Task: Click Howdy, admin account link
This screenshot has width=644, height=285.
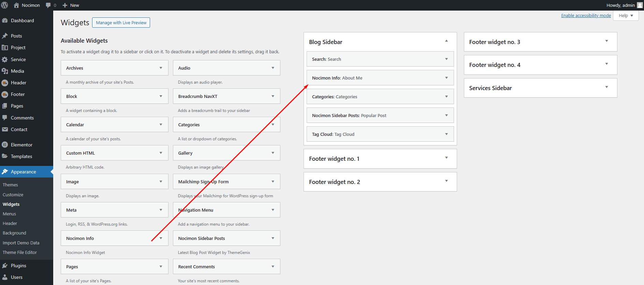Action: (620, 5)
